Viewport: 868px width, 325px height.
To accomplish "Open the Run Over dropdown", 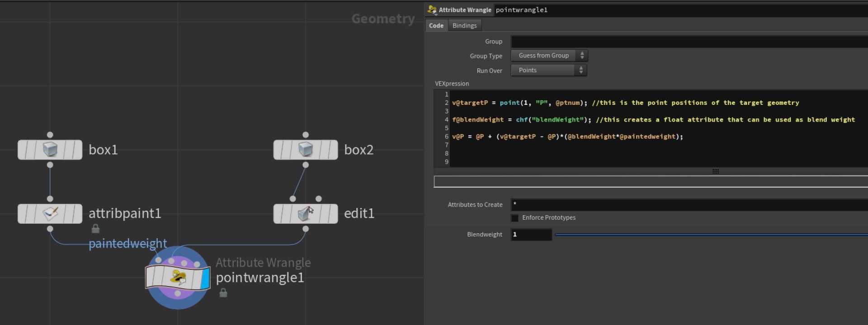I will [x=549, y=70].
